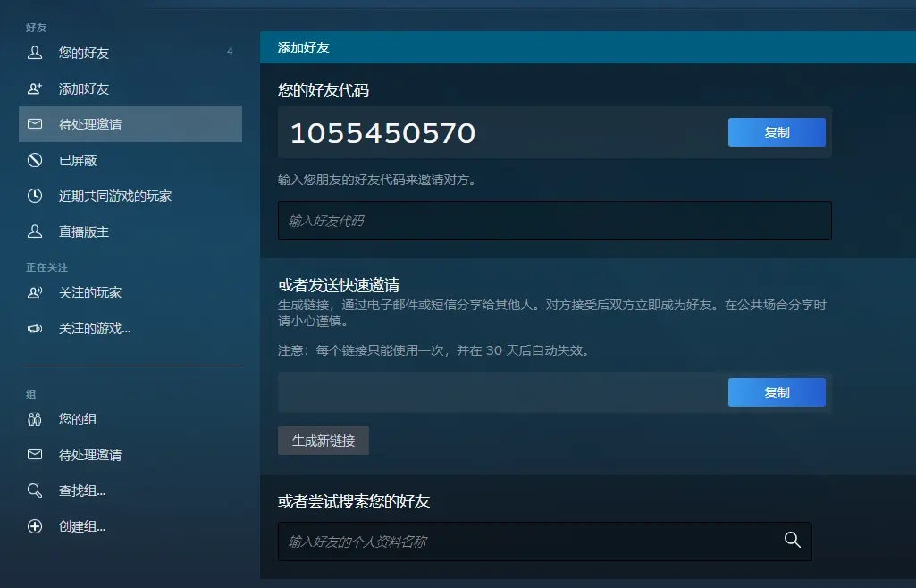Copy your friend code with the 复制 button
This screenshot has width=916, height=588.
click(777, 132)
